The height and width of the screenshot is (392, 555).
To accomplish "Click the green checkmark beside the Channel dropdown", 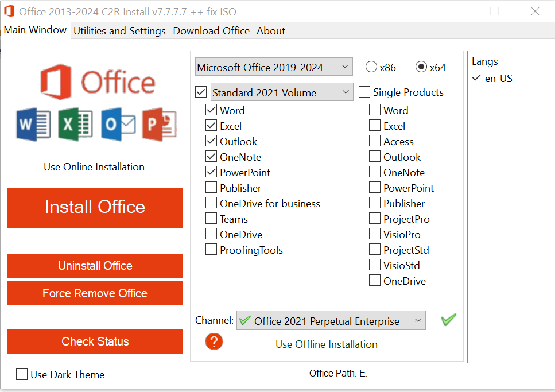I will point(449,320).
